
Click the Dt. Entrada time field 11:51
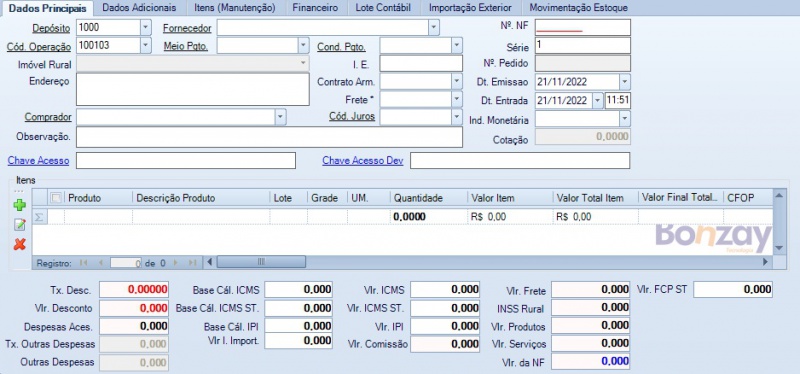coord(617,101)
